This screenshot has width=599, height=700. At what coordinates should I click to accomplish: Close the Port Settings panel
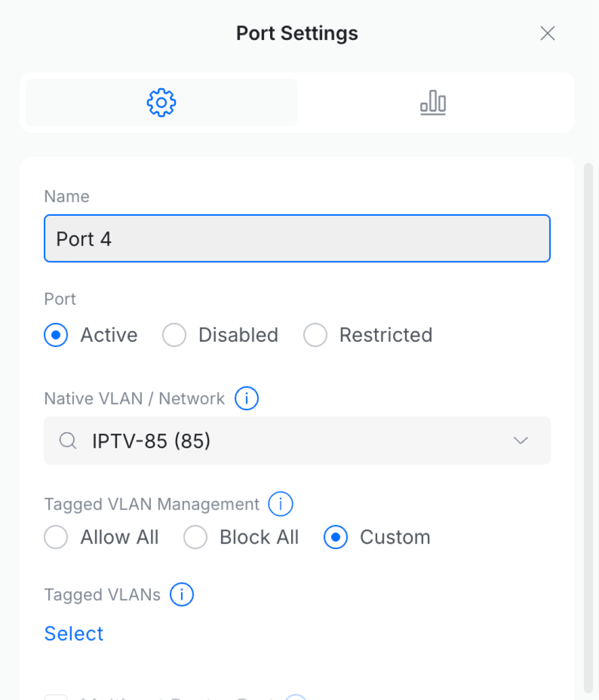pyautogui.click(x=547, y=33)
